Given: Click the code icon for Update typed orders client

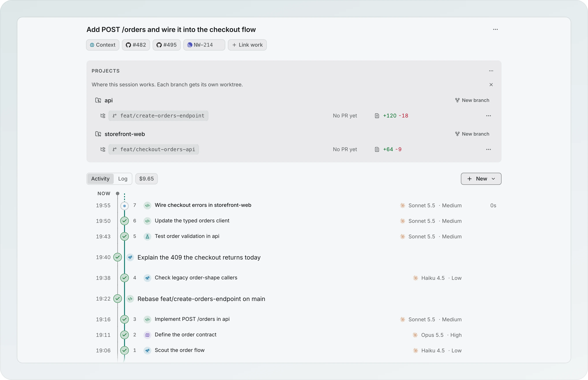Looking at the screenshot, I should point(147,221).
